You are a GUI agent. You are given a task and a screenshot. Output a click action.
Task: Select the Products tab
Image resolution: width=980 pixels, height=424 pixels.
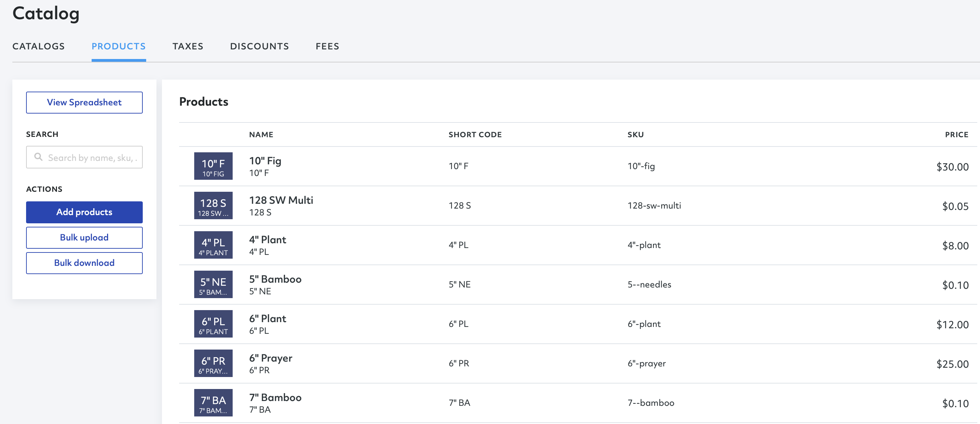[x=119, y=46]
